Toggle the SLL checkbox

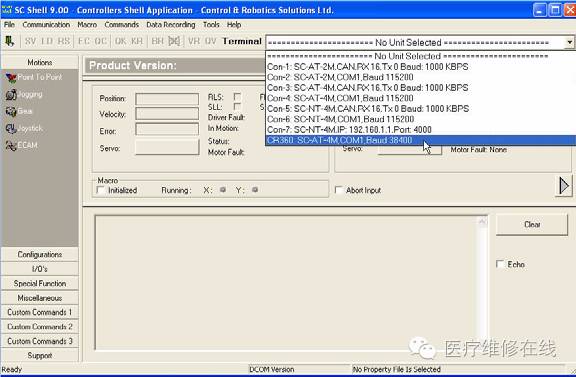point(237,107)
